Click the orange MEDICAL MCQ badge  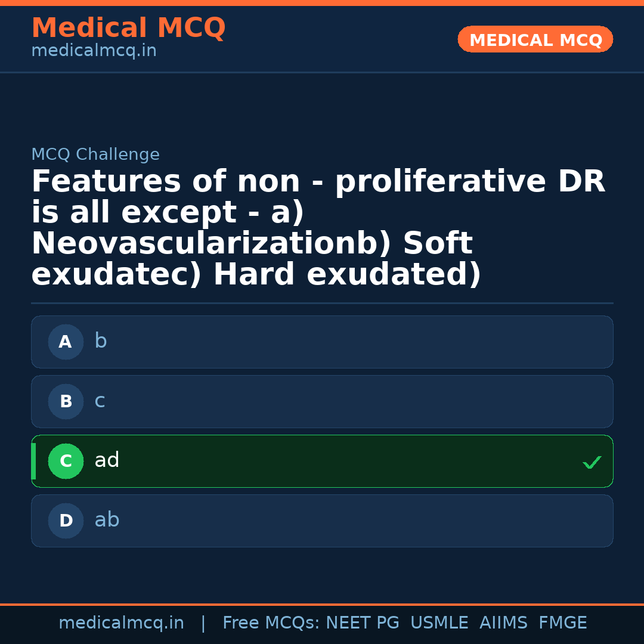point(535,39)
